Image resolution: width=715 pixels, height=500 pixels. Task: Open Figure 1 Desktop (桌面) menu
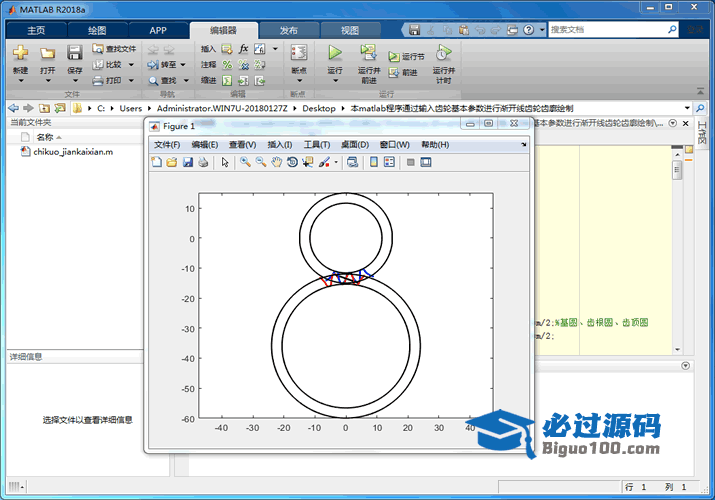355,144
